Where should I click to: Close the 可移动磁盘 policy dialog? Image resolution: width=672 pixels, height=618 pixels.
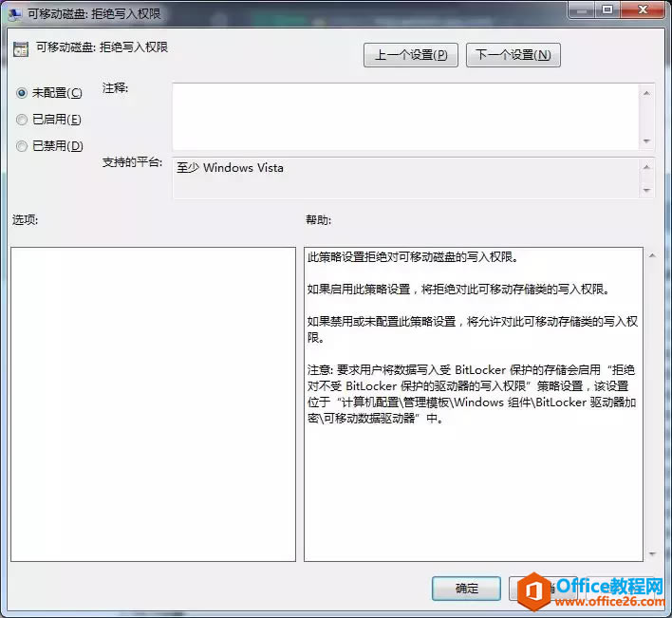pyautogui.click(x=643, y=9)
